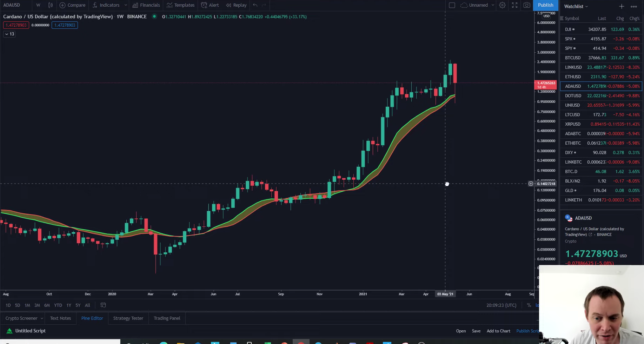Click the 20:09:23 (UTC) timezone clock
Screen dimensions: 644x344
(501, 305)
